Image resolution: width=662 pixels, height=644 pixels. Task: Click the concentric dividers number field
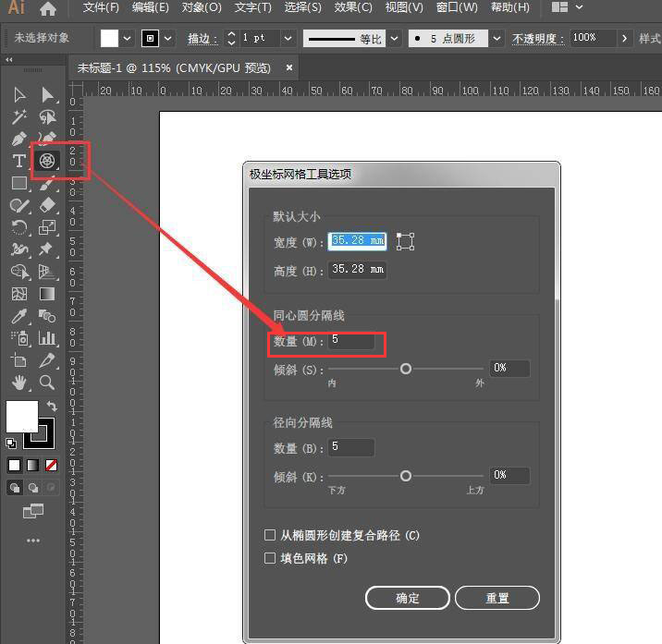[350, 340]
